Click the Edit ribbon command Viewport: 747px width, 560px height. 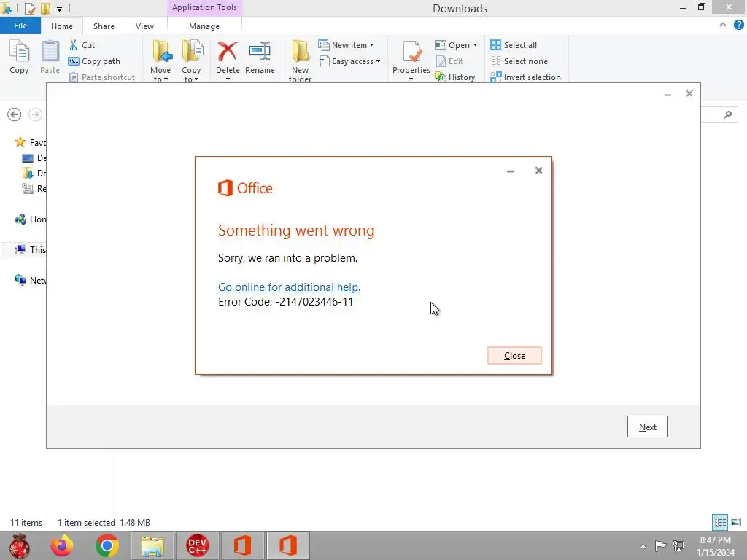tap(449, 61)
